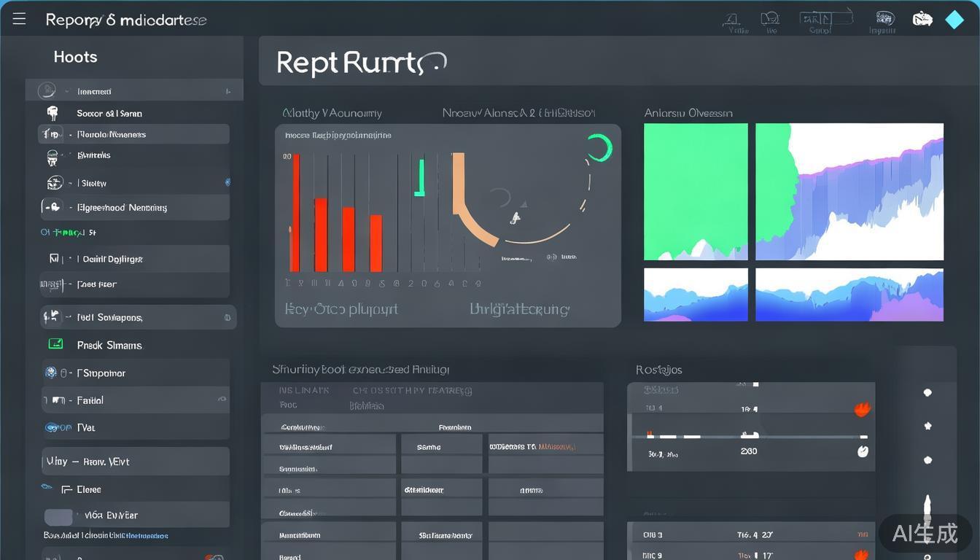The height and width of the screenshot is (560, 980).
Task: Click the white clock icon beside 2030 value
Action: point(863,451)
